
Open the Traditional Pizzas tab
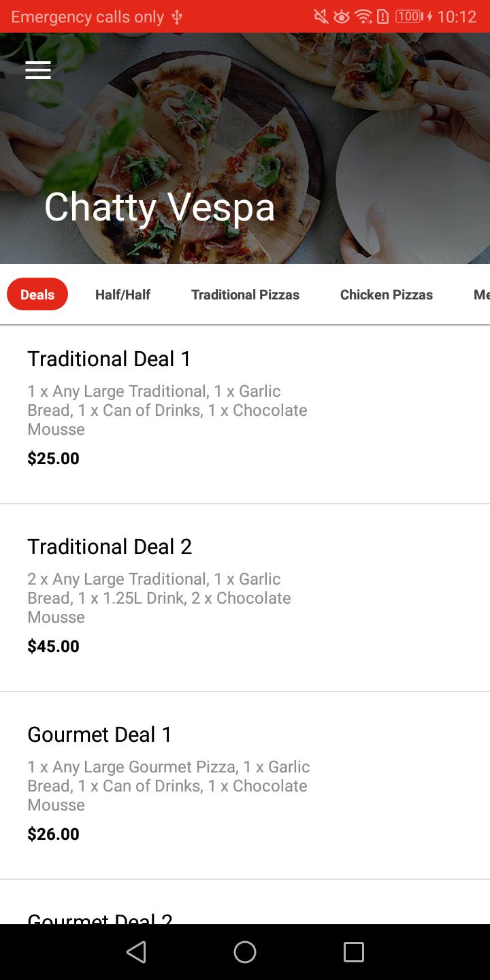tap(245, 295)
